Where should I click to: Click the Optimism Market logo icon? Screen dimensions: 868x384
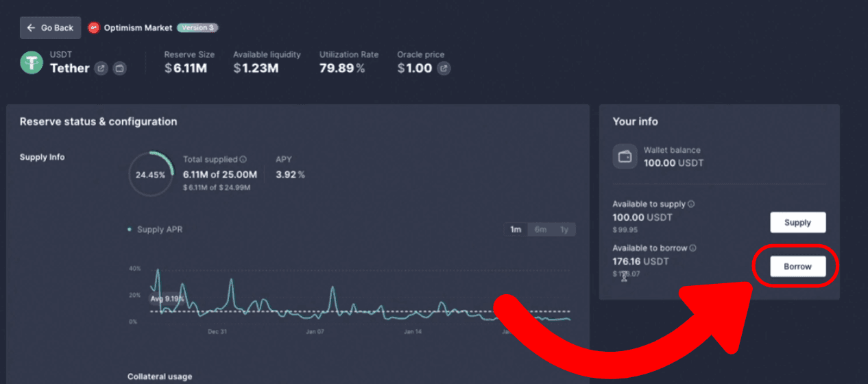(94, 28)
